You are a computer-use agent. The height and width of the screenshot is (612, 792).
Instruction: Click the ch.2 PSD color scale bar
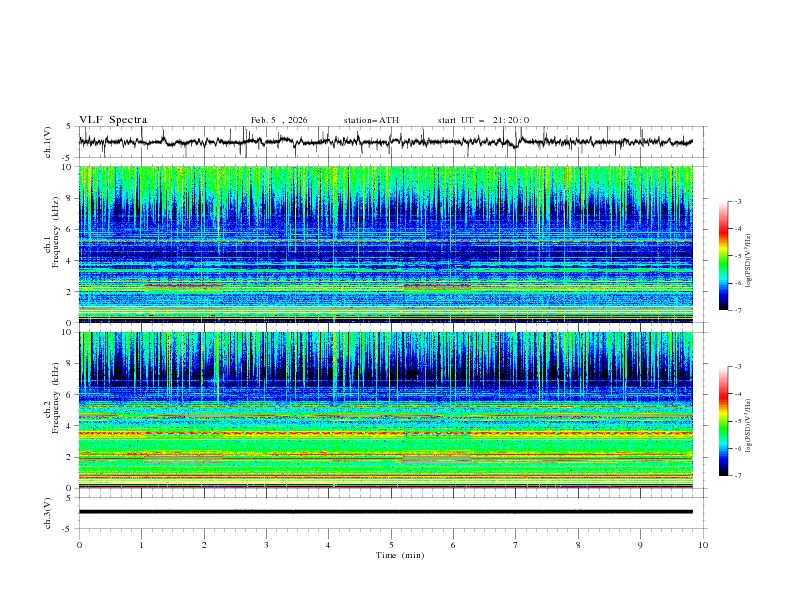[723, 421]
